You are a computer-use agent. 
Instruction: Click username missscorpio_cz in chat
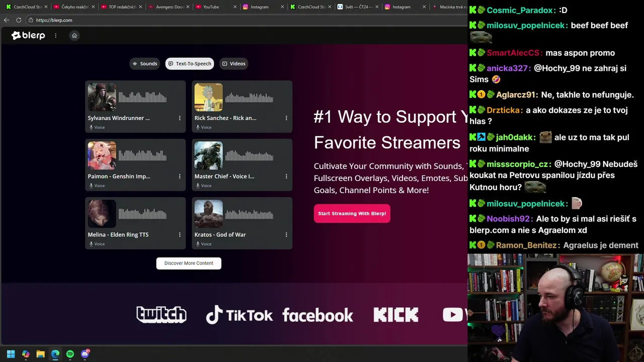pos(518,164)
